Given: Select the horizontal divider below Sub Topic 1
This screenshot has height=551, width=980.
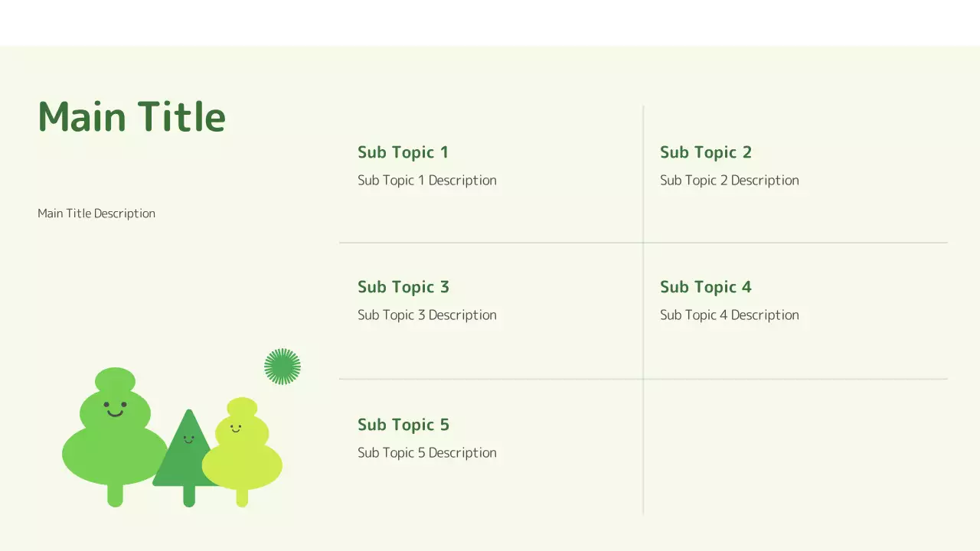Looking at the screenshot, I should (490, 243).
